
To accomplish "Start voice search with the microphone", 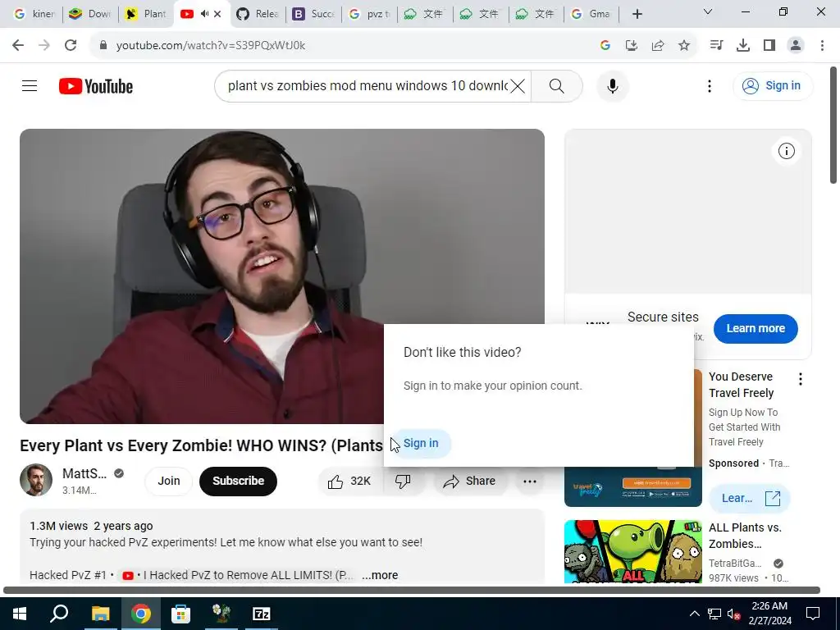I will (612, 85).
